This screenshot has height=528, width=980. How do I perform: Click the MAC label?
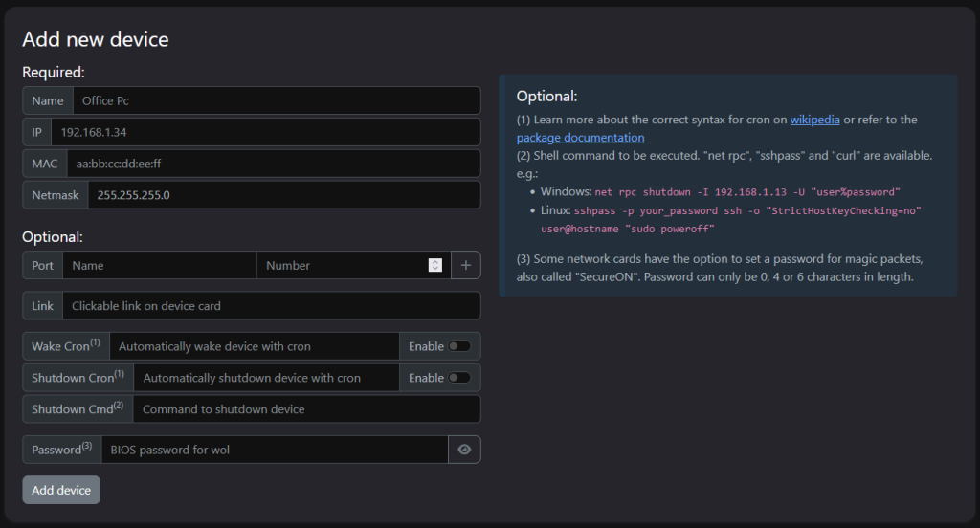pos(44,163)
